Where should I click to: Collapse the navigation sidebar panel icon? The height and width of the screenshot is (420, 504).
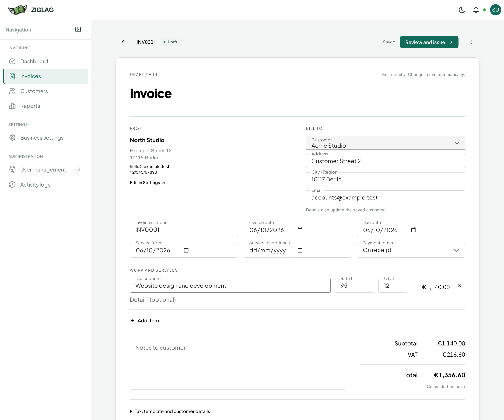78,30
